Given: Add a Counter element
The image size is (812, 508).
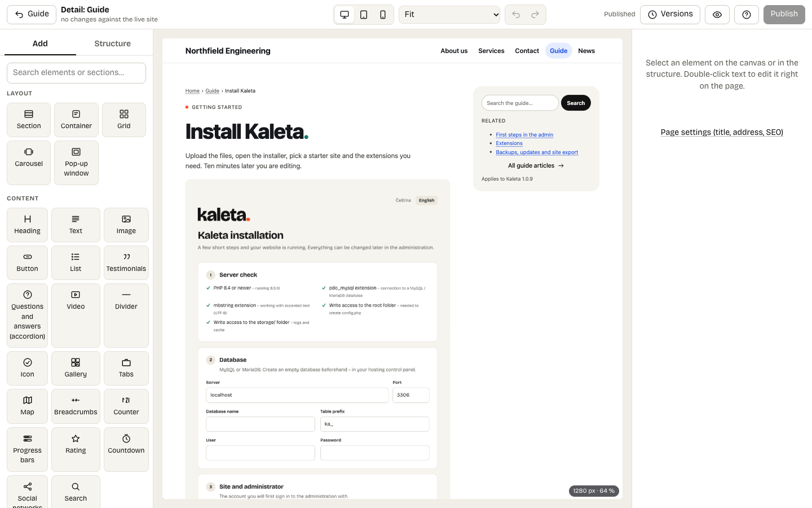Looking at the screenshot, I should point(126,406).
